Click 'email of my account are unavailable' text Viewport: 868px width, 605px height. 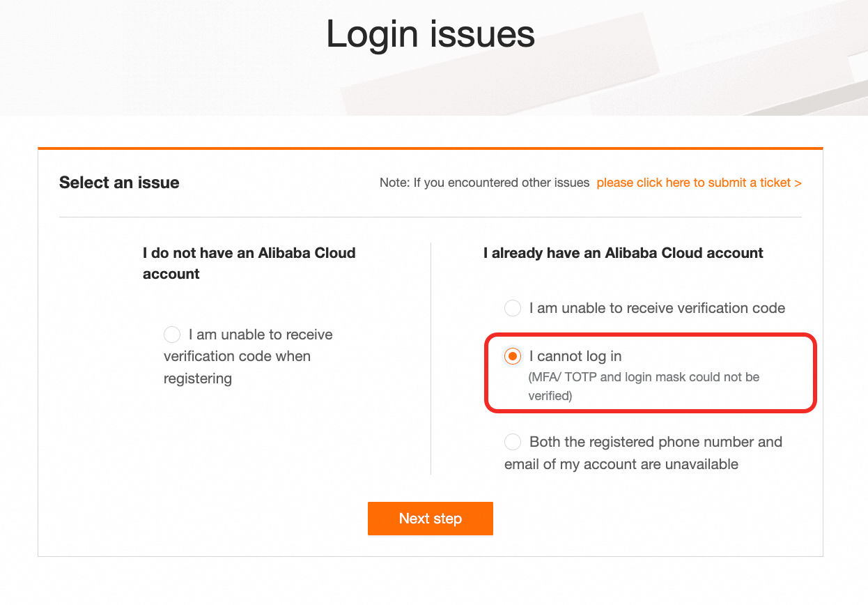pos(621,464)
